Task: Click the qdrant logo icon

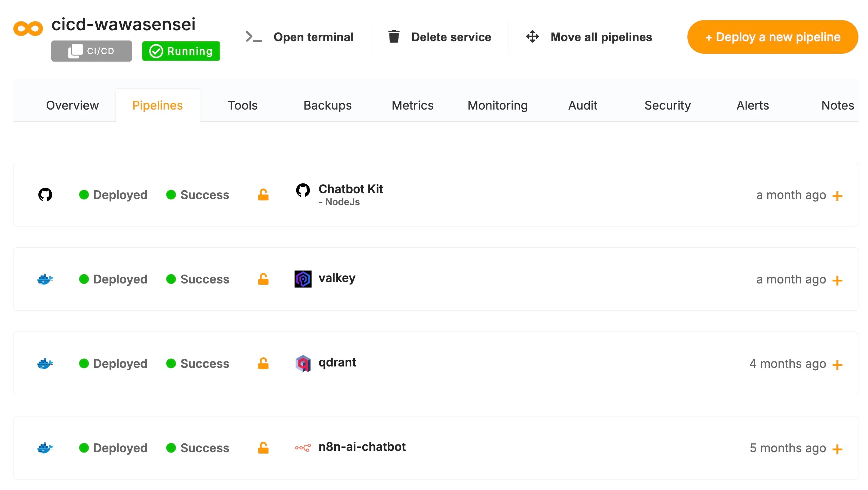Action: tap(303, 363)
